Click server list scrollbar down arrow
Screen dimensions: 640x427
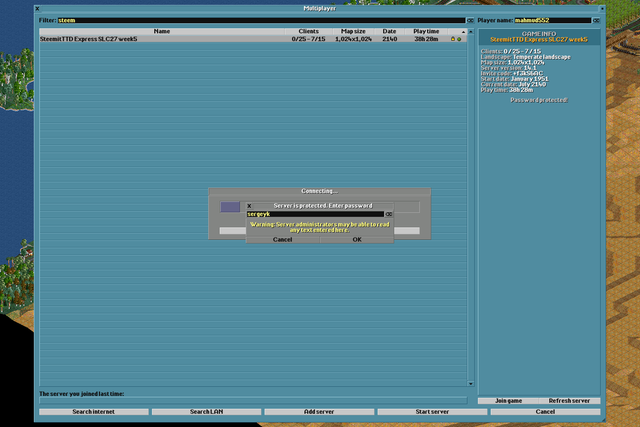(471, 383)
